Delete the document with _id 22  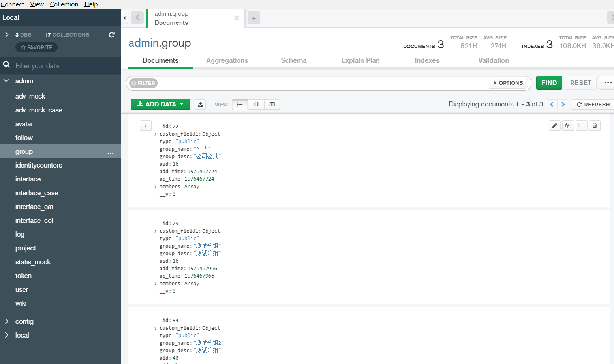click(595, 125)
